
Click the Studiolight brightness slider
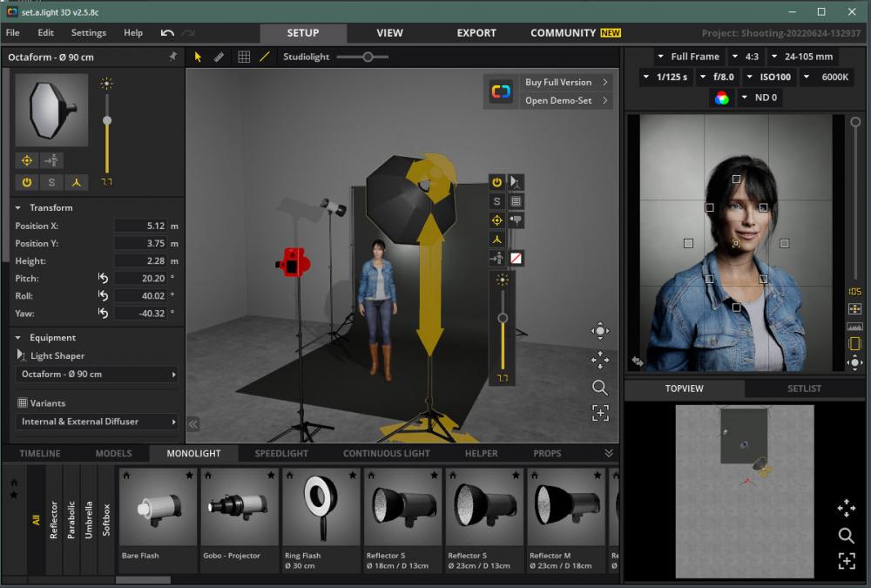pyautogui.click(x=362, y=57)
